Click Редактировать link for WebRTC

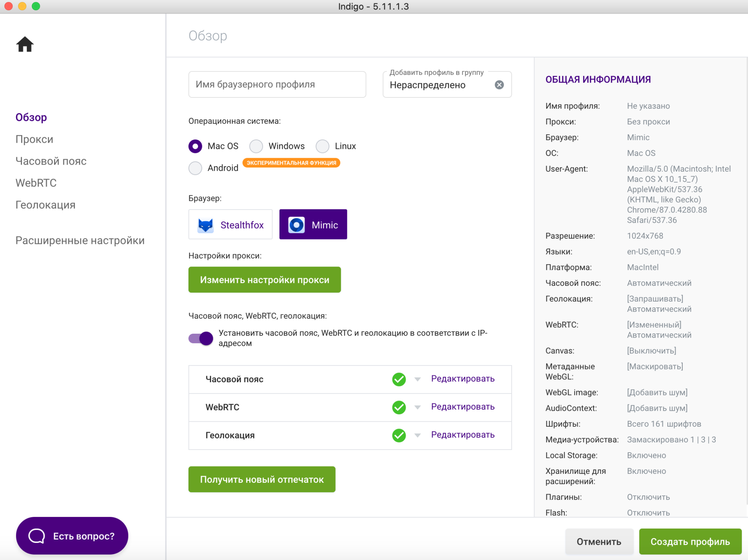[x=463, y=407]
